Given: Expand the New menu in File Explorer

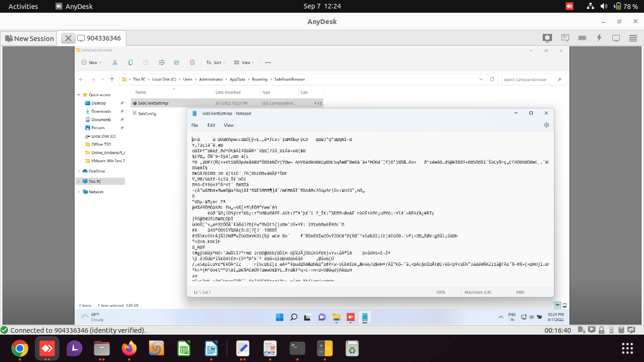Looking at the screenshot, I should tap(91, 62).
